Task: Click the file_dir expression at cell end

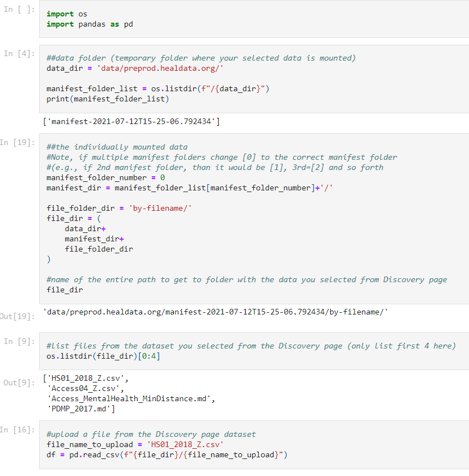Action: (x=65, y=290)
